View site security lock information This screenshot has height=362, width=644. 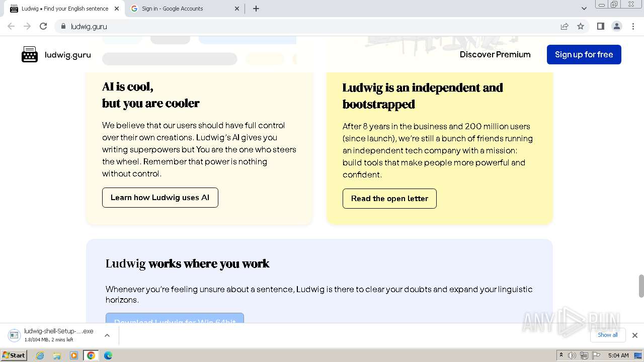pyautogui.click(x=63, y=26)
